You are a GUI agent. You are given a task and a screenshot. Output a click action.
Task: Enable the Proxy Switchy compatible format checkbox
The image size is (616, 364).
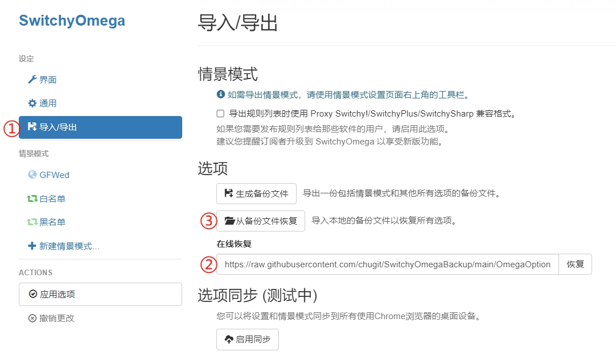(220, 114)
